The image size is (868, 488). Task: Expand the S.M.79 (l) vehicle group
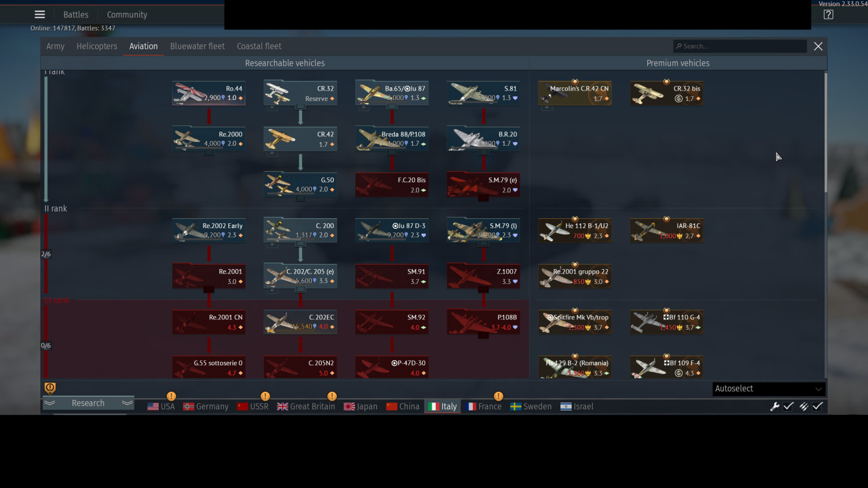point(484,244)
